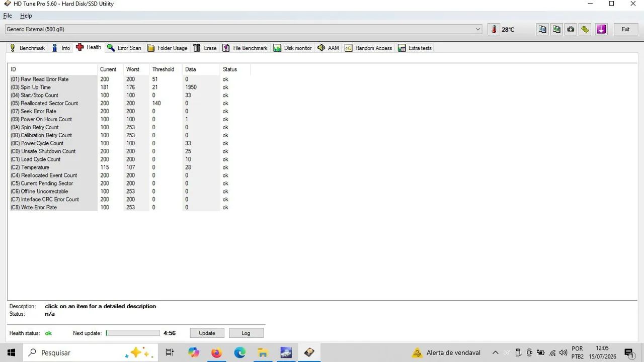Select the Reallocated Event Count row
Viewport: 644px width, 362px height.
click(x=129, y=175)
